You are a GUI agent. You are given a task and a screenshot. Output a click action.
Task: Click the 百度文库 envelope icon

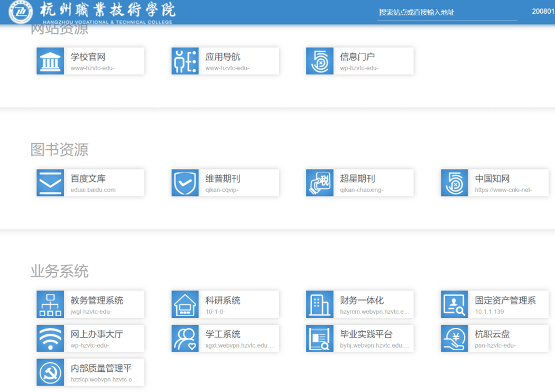(50, 183)
